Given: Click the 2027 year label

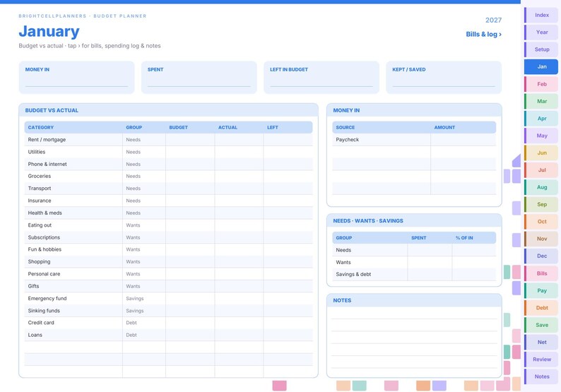Looking at the screenshot, I should coord(493,20).
